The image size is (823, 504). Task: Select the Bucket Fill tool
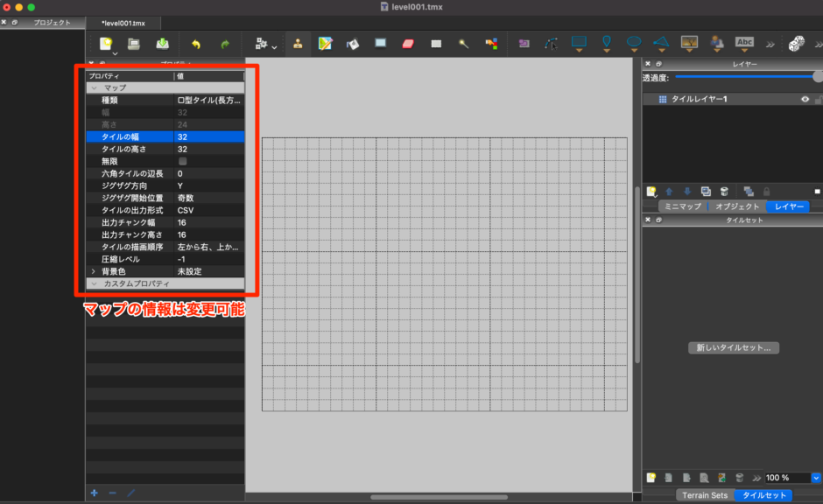click(353, 44)
